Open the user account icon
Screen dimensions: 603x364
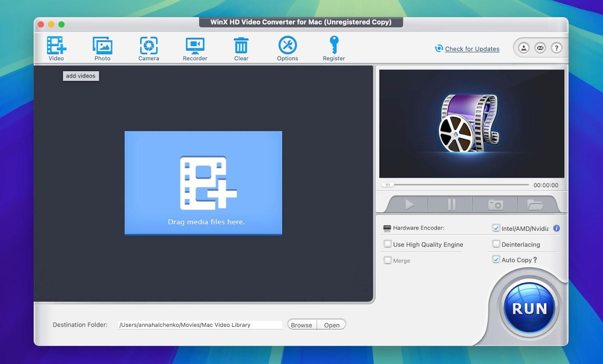point(524,48)
